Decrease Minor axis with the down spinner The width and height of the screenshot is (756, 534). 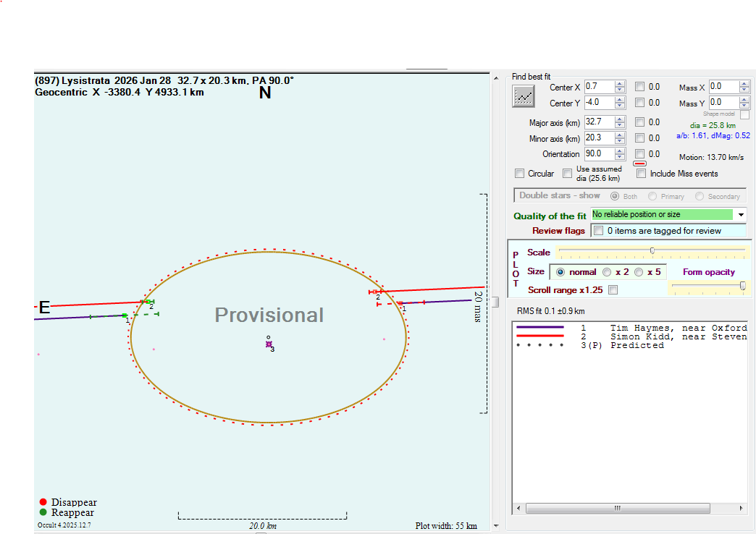(x=619, y=140)
